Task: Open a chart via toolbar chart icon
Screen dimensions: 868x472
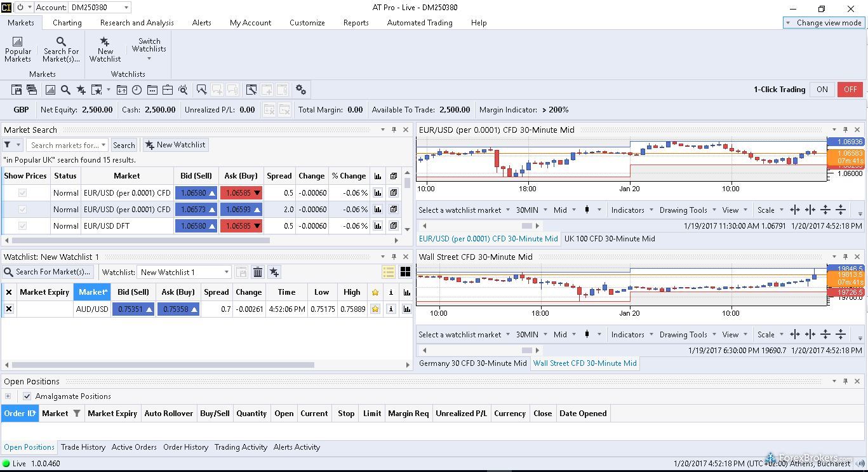Action: pyautogui.click(x=50, y=90)
